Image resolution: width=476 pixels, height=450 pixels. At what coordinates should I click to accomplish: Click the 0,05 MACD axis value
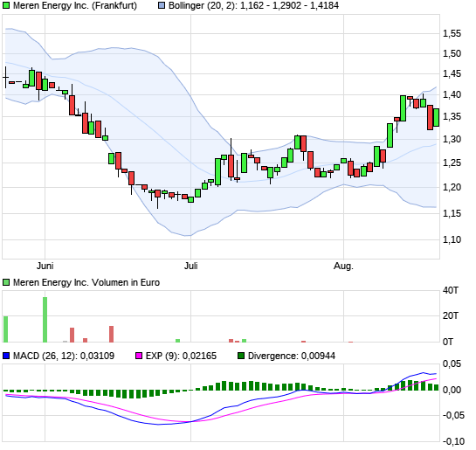pos(452,363)
